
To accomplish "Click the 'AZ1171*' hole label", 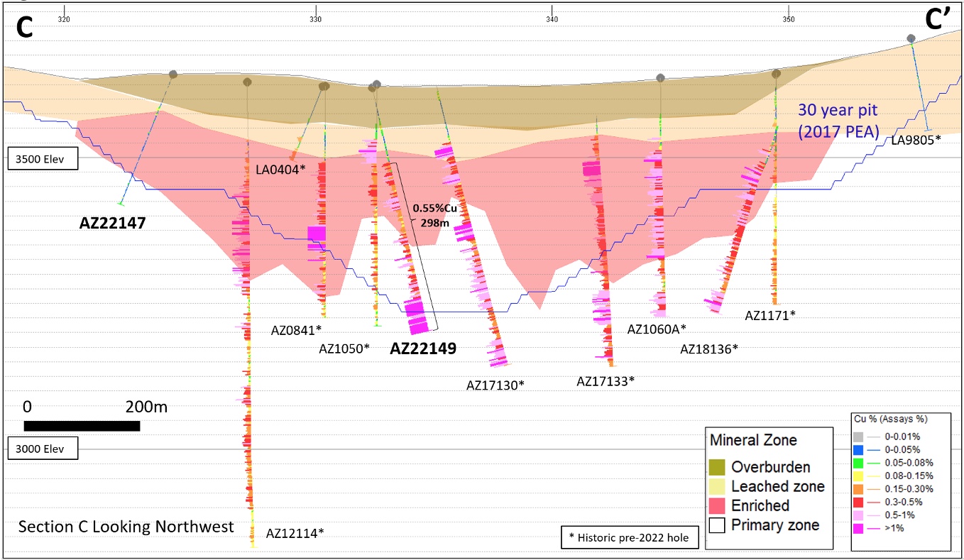I will 770,314.
